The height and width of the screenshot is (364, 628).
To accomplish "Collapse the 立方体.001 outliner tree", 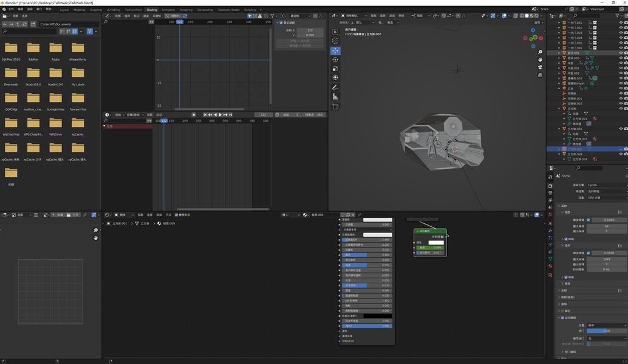I will tap(559, 129).
